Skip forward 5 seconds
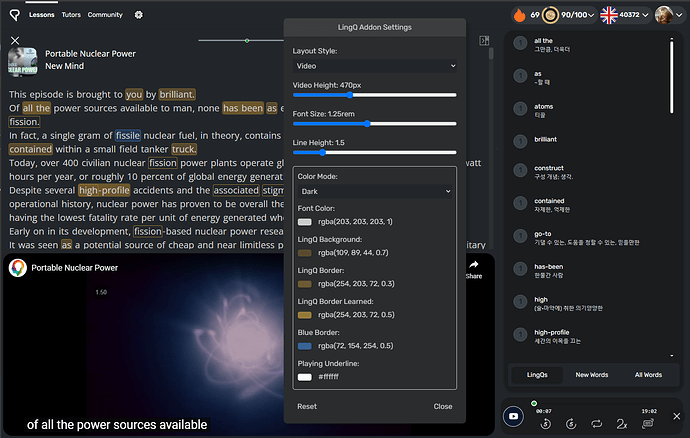The image size is (690, 438). tap(571, 423)
